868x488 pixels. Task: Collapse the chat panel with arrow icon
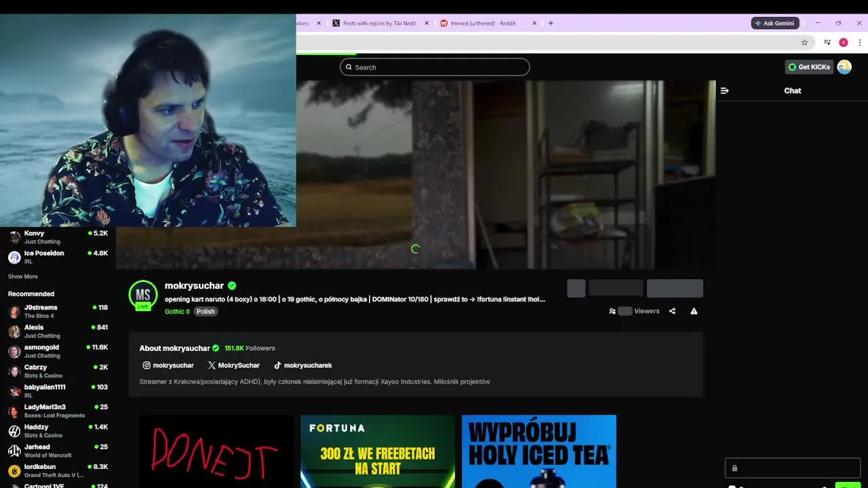tap(724, 91)
